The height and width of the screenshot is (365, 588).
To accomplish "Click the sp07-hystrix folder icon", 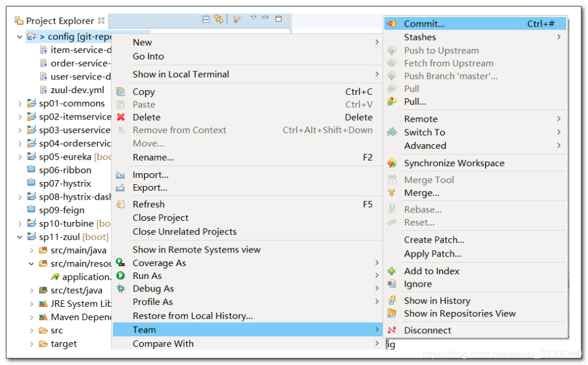I will pyautogui.click(x=31, y=183).
